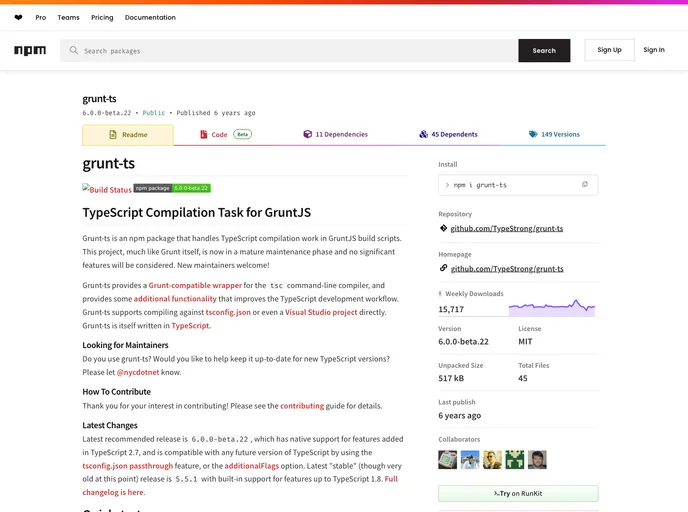
Task: Switch to the Code tab
Action: (226, 134)
